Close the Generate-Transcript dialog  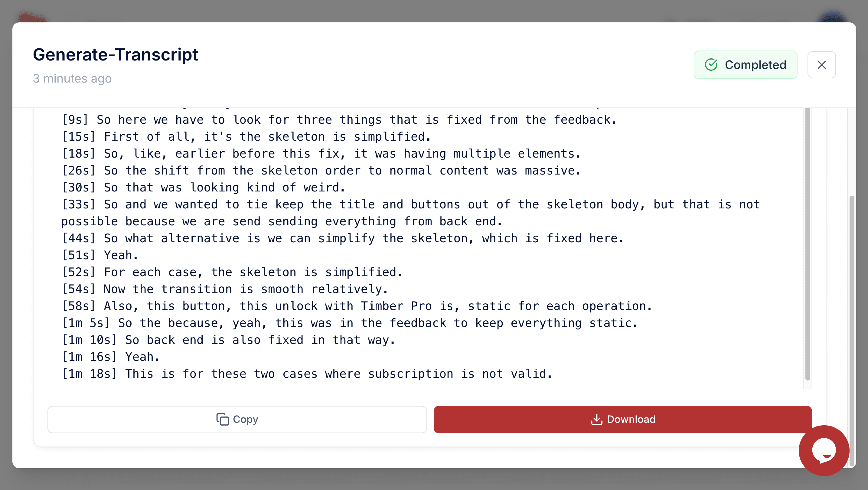point(821,65)
